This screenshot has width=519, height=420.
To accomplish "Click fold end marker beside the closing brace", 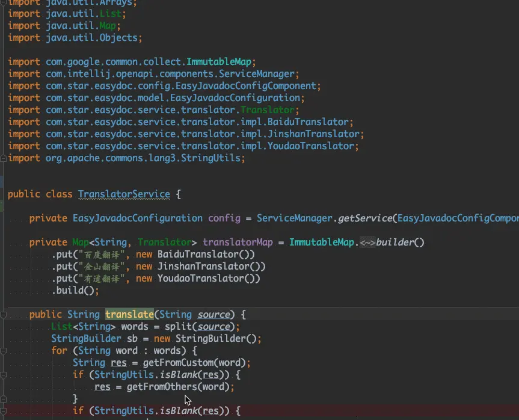I will coord(4,399).
